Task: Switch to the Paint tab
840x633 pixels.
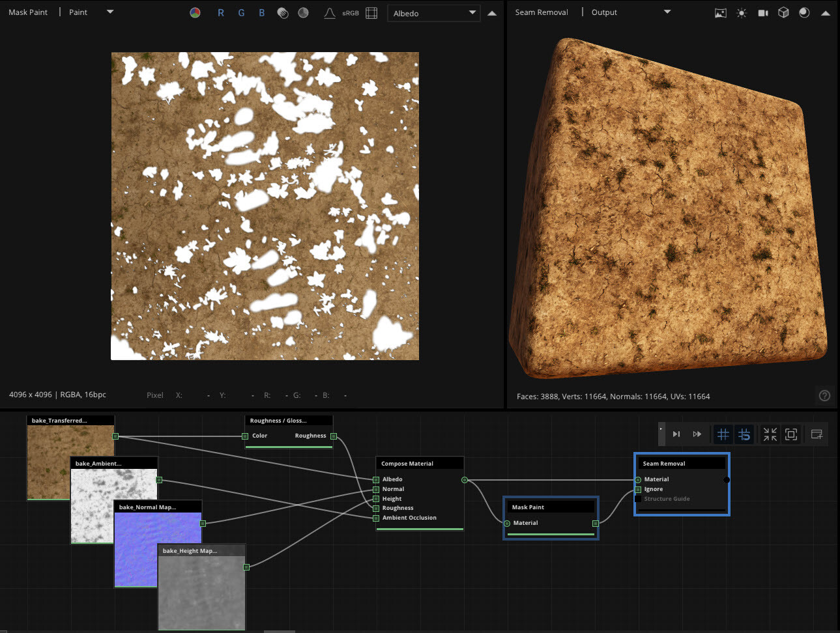Action: (x=78, y=12)
